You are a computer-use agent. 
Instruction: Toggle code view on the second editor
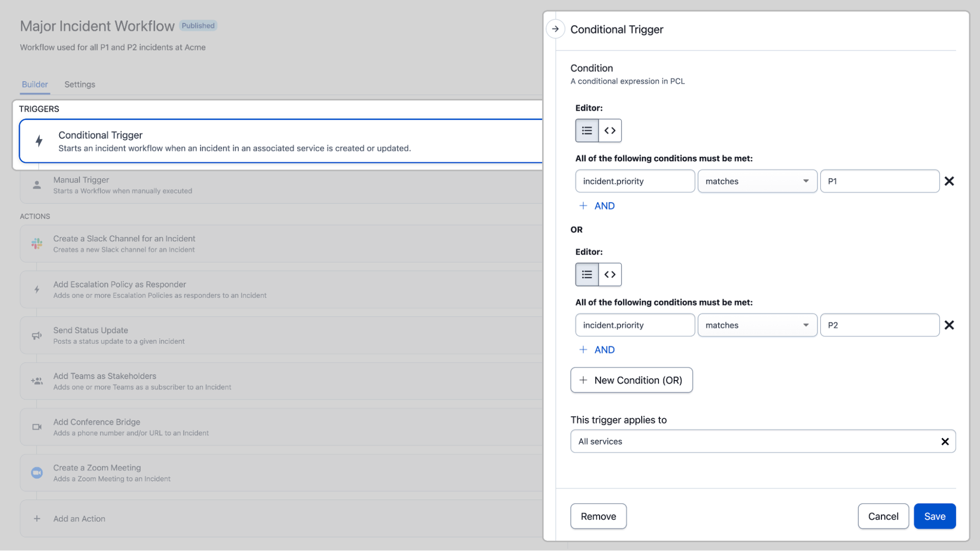click(609, 274)
